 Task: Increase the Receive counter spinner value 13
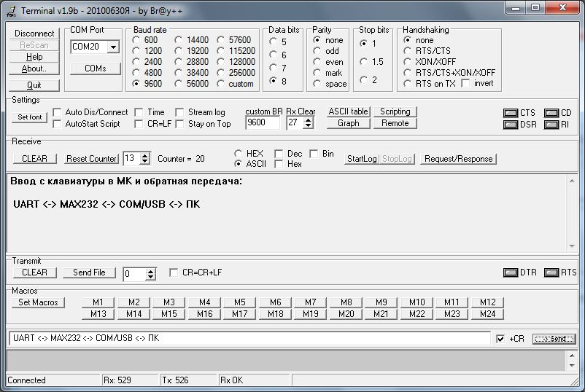(x=144, y=155)
